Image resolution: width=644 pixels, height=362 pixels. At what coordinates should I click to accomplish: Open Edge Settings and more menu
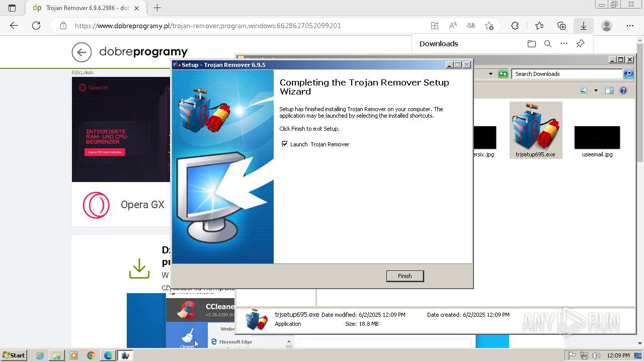630,26
